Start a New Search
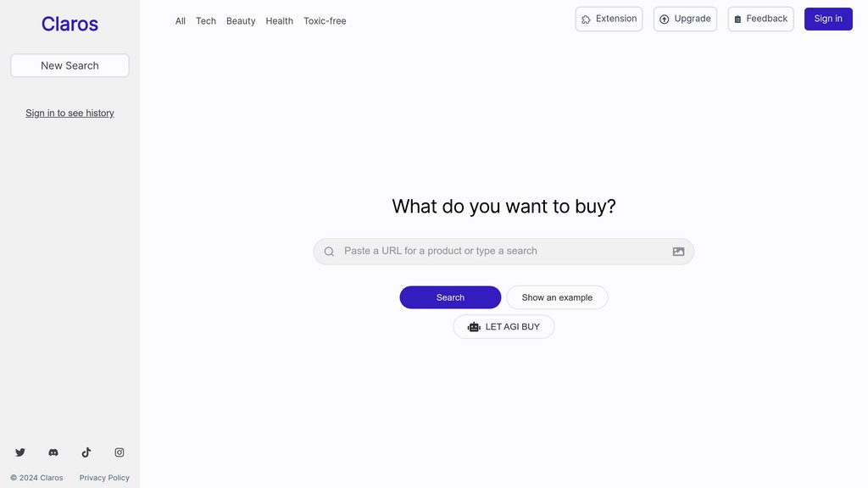Image resolution: width=868 pixels, height=488 pixels. (x=70, y=65)
